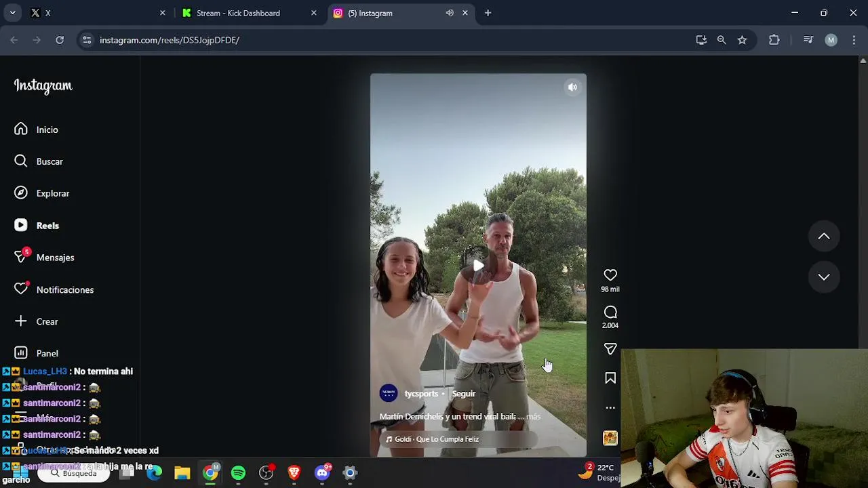Go to the next reel

[824, 277]
